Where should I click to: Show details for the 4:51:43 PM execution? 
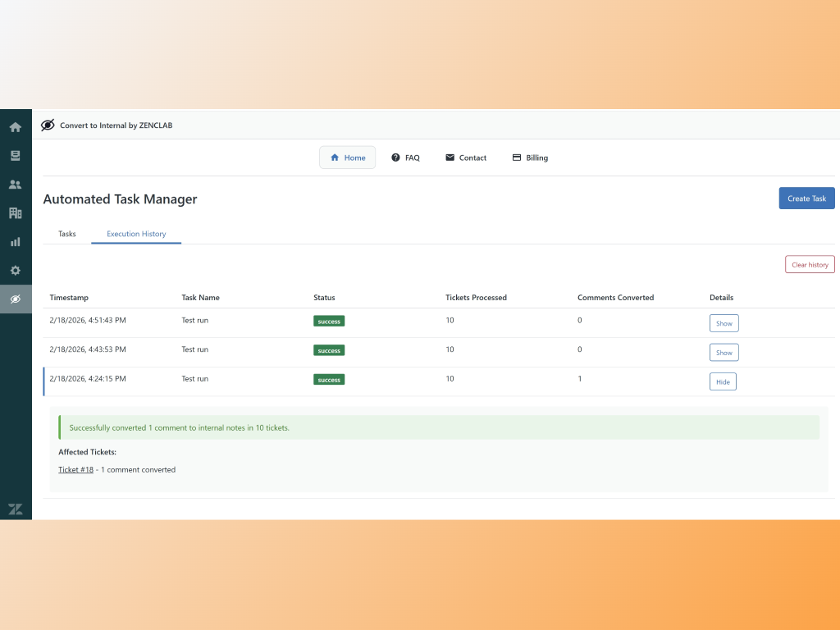[x=724, y=323]
